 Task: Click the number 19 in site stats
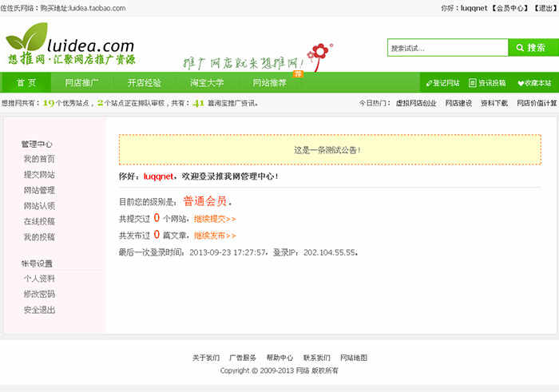point(49,103)
